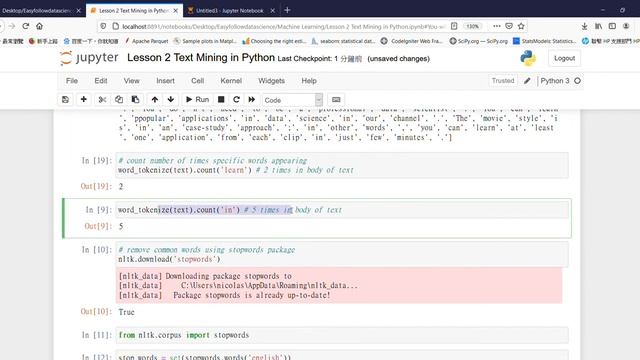The height and width of the screenshot is (360, 640).
Task: Open the cell type Code dropdown
Action: click(292, 100)
